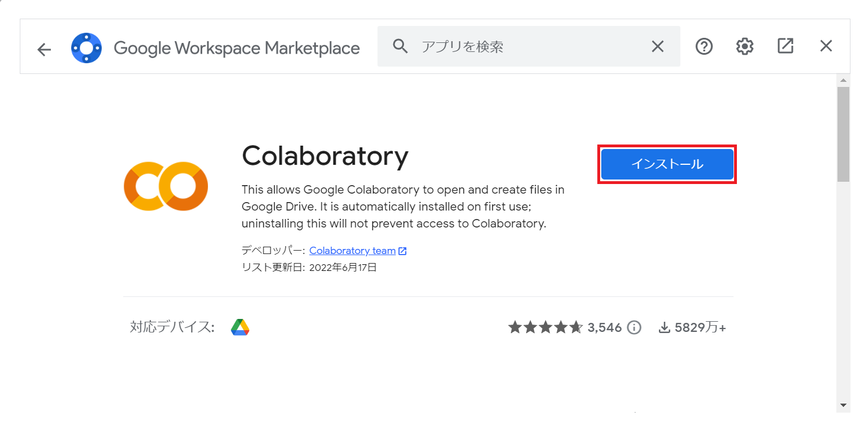The image size is (868, 429).
Task: Click the star rating showing 3,546 reviews
Action: 546,327
